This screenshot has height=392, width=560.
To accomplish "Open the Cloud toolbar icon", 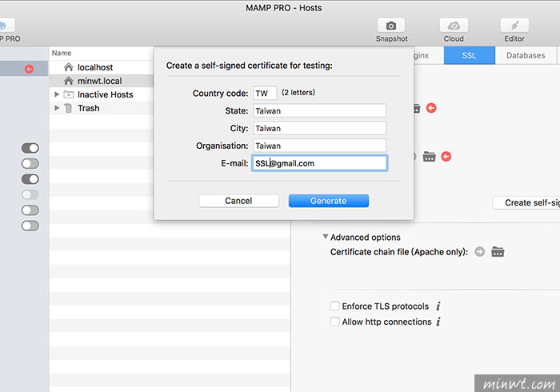I will (454, 26).
